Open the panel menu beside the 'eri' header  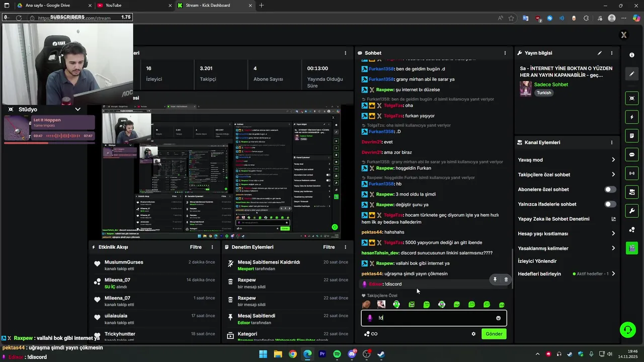coord(345,53)
